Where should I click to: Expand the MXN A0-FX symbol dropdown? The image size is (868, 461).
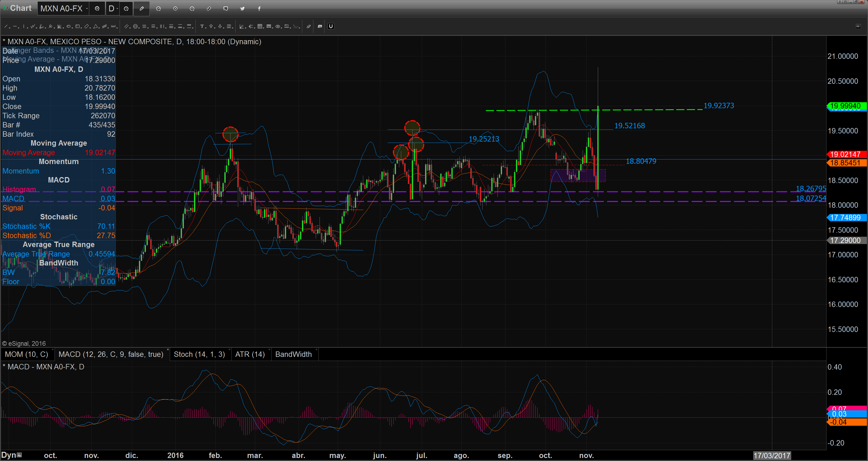[87, 9]
